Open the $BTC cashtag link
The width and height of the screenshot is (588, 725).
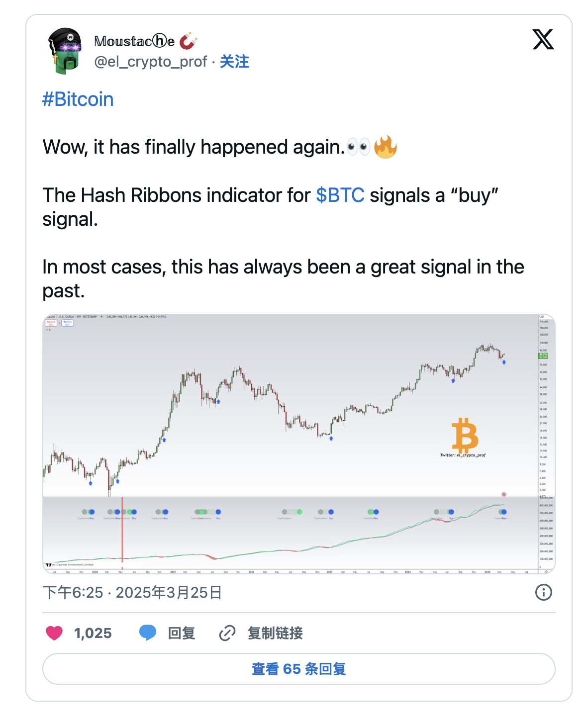pos(340,195)
